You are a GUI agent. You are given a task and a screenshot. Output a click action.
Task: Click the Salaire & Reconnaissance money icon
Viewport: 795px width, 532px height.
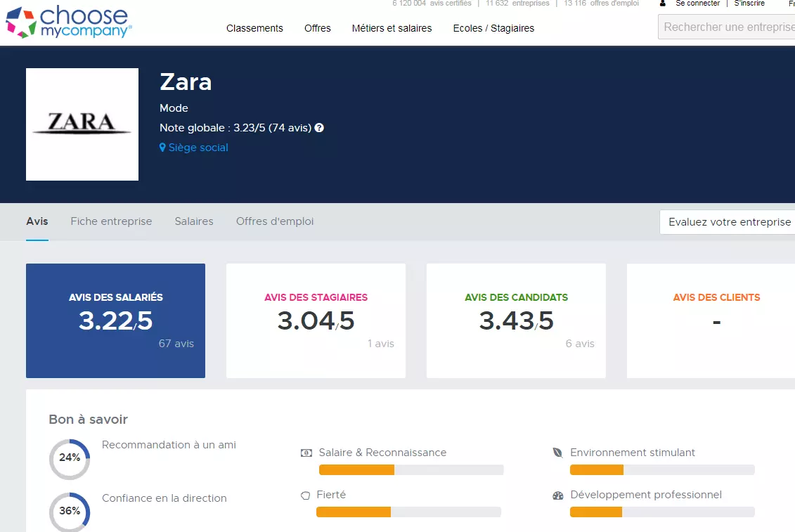pos(306,453)
